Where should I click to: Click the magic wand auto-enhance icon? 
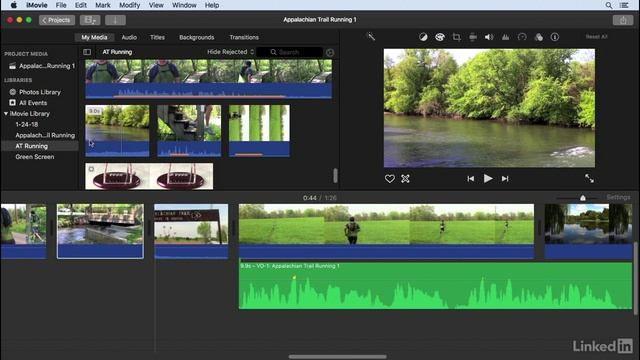pyautogui.click(x=371, y=37)
